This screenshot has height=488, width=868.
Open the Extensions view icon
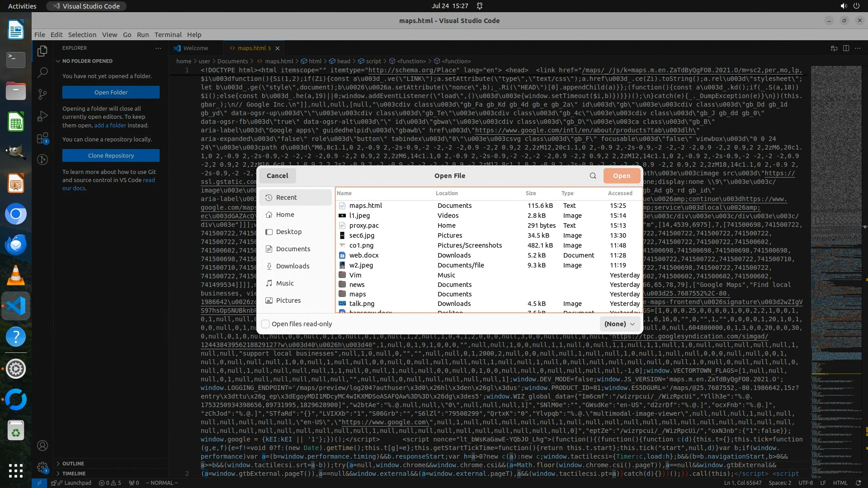coord(42,138)
